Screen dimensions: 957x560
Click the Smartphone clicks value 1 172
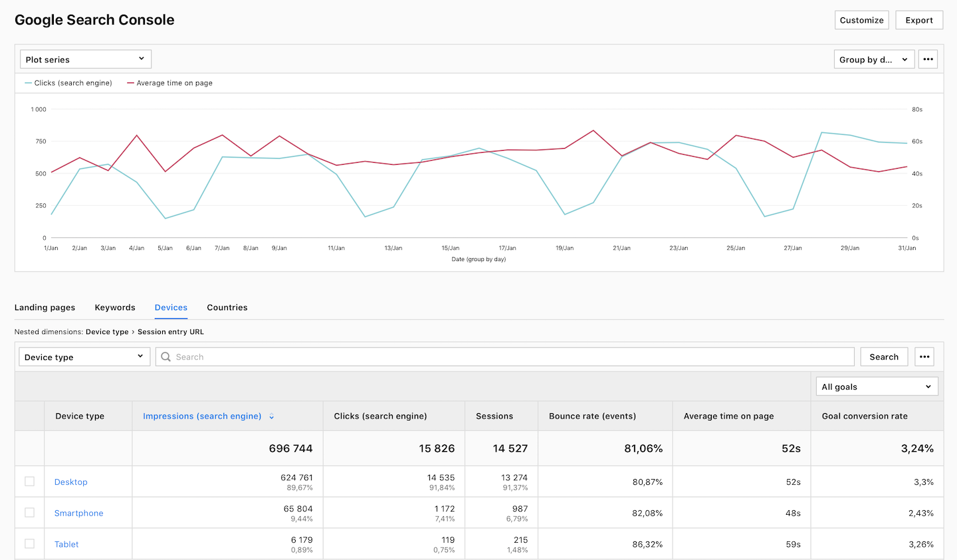click(445, 509)
